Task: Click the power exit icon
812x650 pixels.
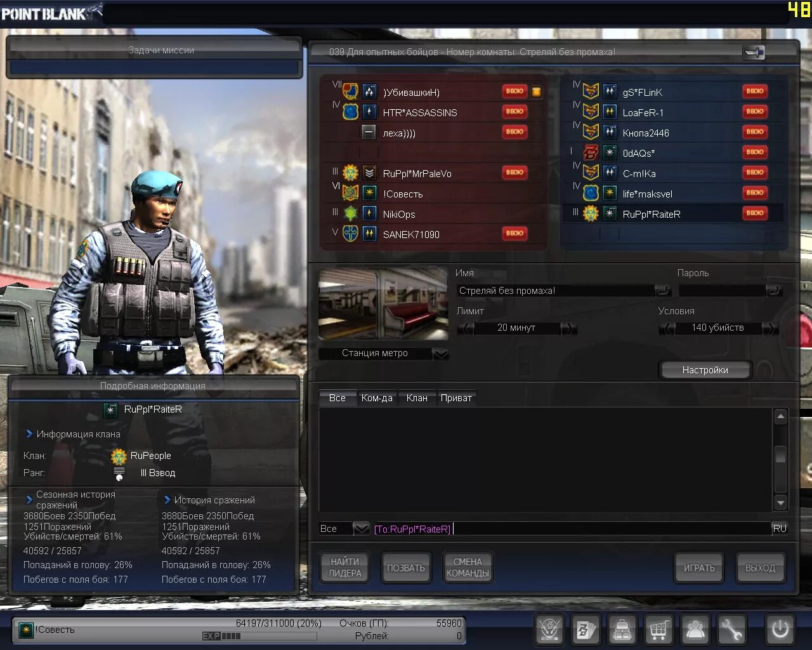Action: (780, 629)
